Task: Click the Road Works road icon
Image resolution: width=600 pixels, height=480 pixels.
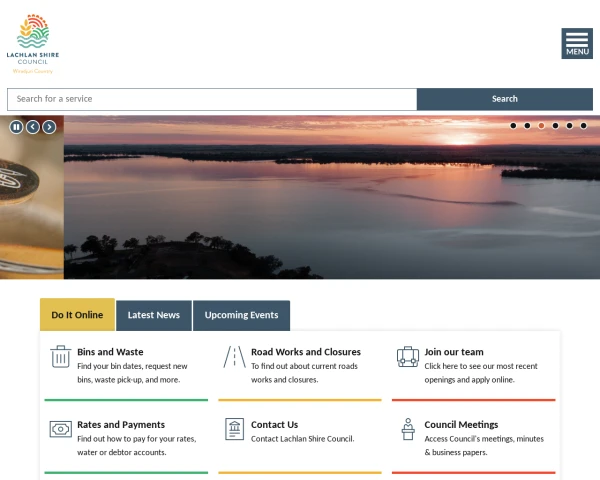Action: point(235,357)
